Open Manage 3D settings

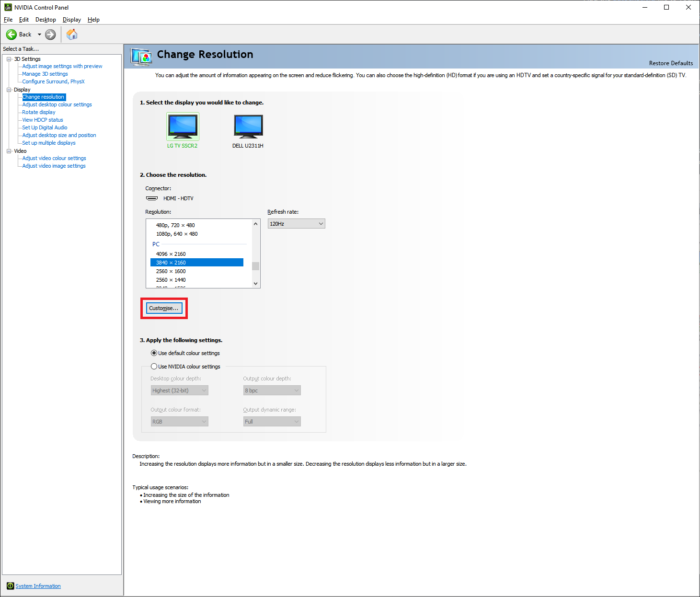click(x=45, y=74)
